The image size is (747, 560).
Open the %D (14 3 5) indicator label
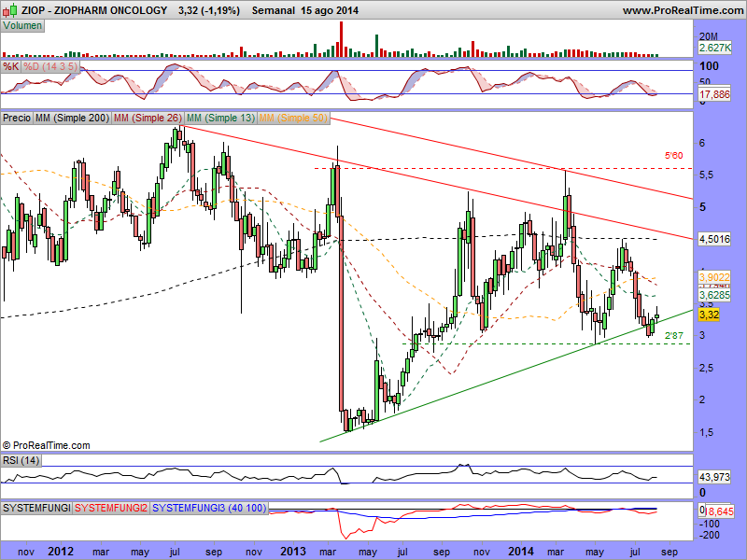coord(50,66)
